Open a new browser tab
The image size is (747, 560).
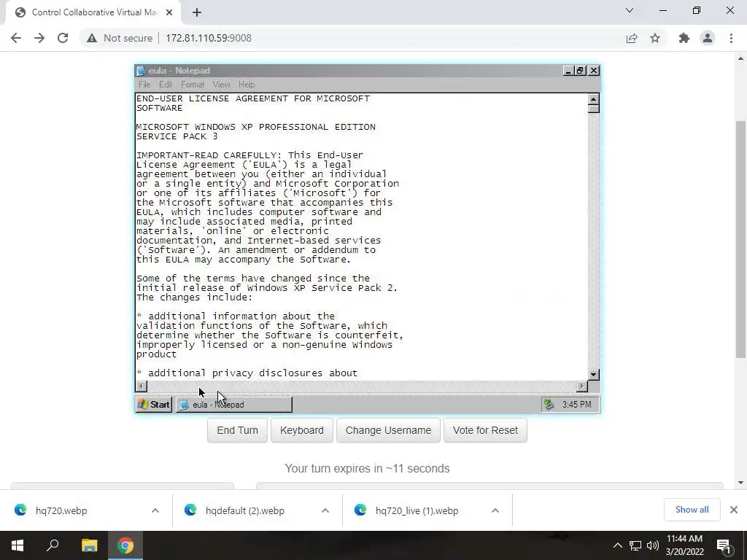[x=197, y=12]
